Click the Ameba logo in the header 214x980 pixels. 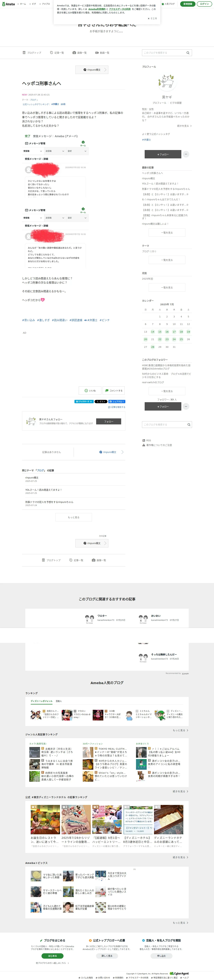(x=8, y=4)
